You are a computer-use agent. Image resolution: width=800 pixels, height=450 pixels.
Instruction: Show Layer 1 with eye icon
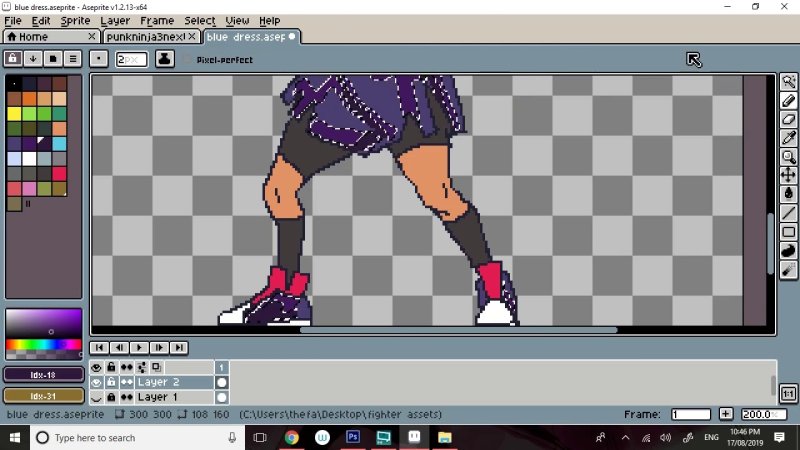coord(96,397)
